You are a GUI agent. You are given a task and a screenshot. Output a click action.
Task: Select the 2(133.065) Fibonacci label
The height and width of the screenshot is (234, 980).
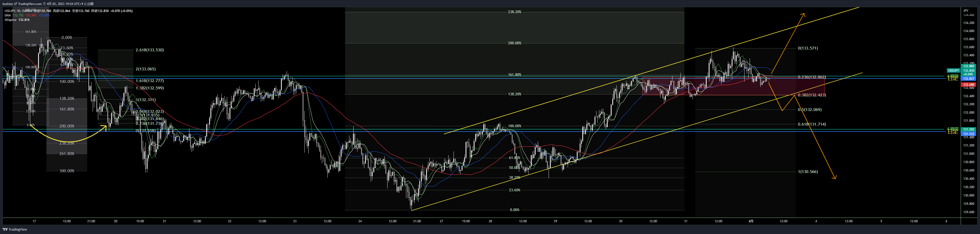(x=146, y=69)
